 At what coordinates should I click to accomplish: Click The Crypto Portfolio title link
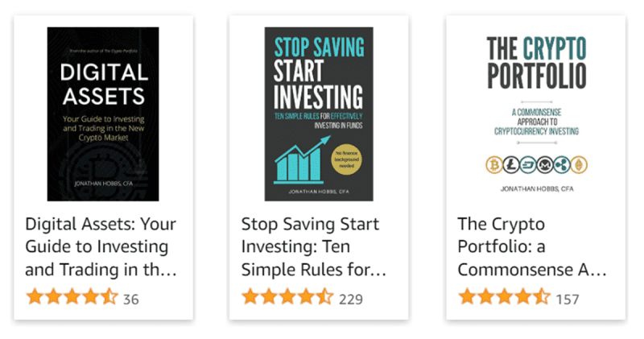click(532, 246)
